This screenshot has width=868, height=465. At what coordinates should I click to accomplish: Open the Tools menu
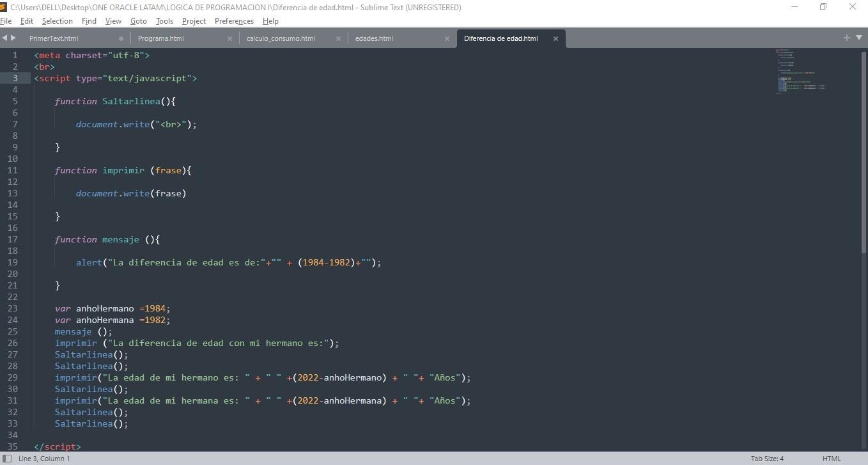(x=164, y=21)
